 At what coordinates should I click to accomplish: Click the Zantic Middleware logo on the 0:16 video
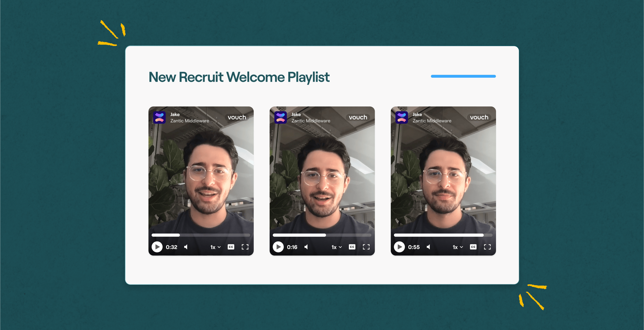coord(280,117)
